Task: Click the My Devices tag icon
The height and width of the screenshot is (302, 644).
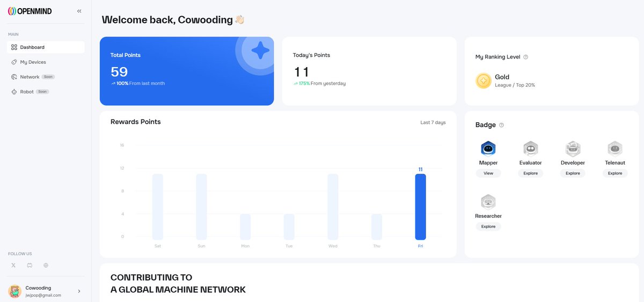Action: 14,62
